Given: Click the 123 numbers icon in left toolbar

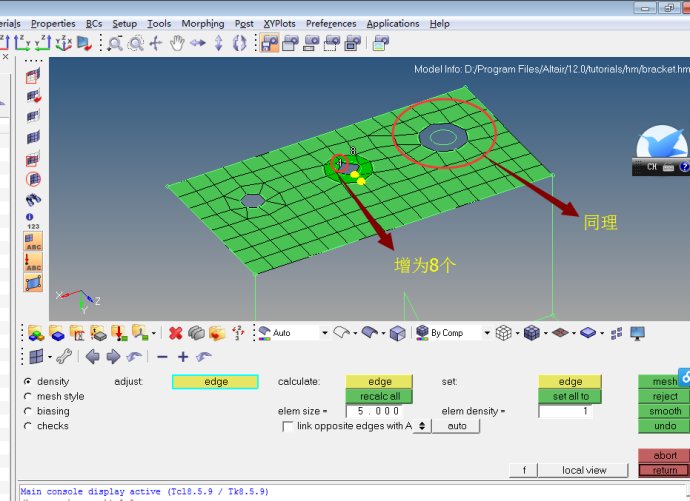Looking at the screenshot, I should tap(33, 226).
